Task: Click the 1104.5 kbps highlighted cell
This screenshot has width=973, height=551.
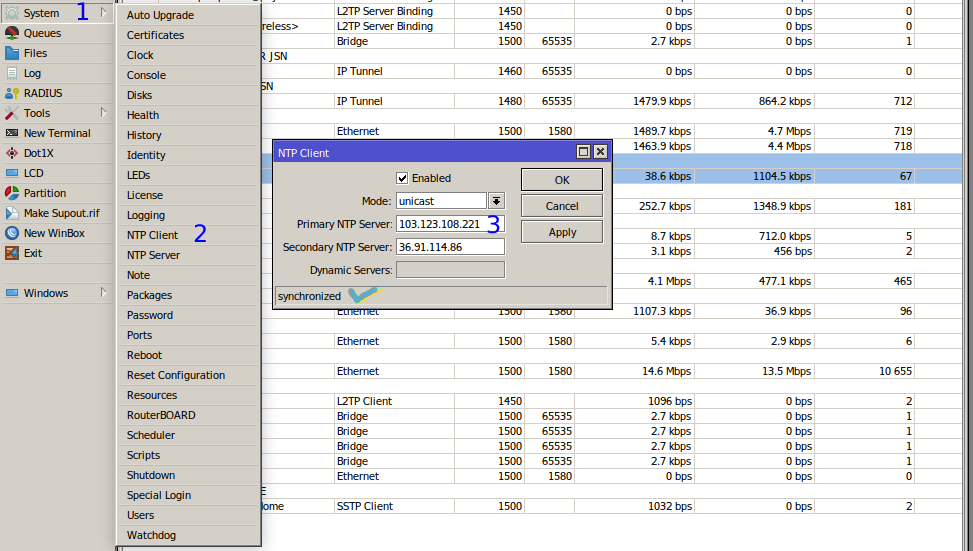Action: [754, 176]
